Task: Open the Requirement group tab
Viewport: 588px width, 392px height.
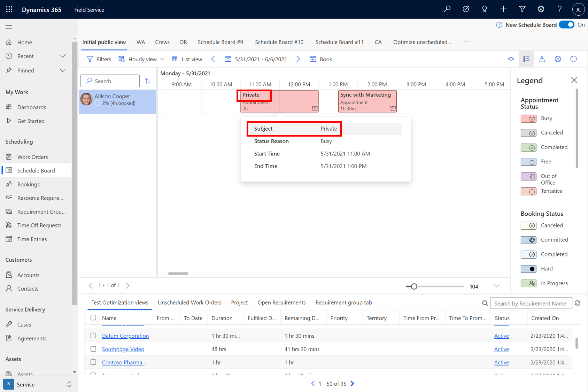Action: point(343,302)
